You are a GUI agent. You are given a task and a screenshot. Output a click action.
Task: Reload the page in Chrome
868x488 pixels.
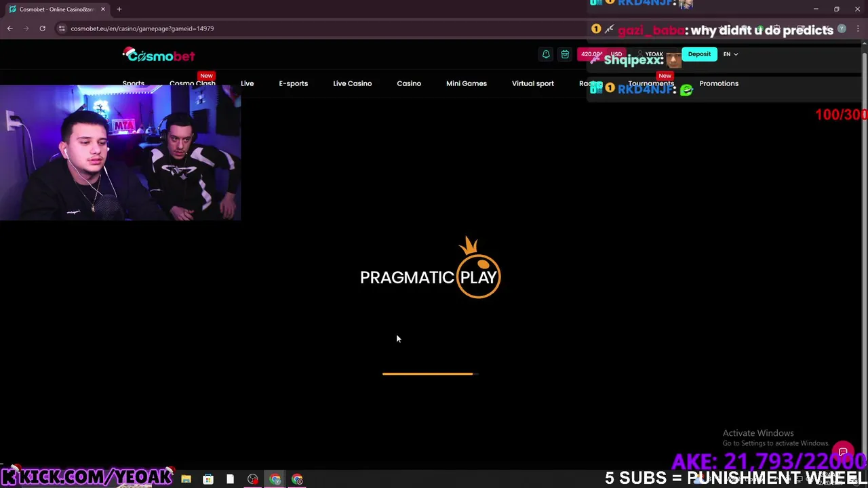pyautogui.click(x=42, y=28)
